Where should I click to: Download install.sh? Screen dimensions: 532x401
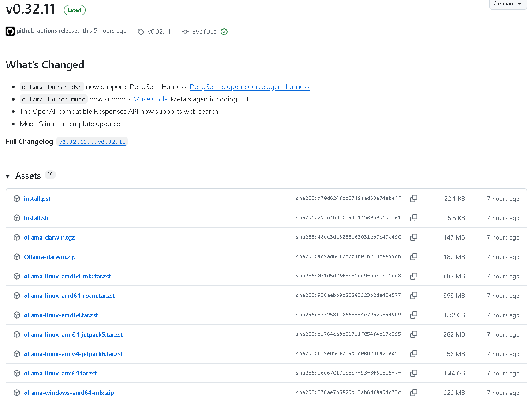coord(36,218)
